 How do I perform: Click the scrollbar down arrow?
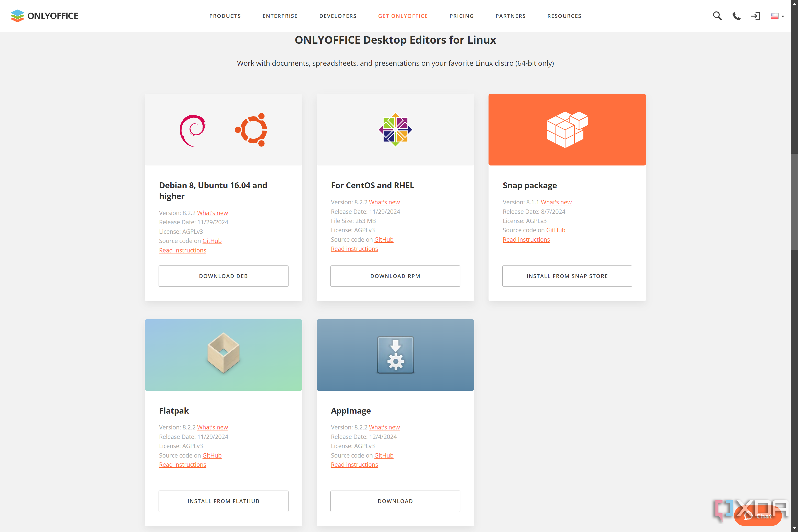tap(794, 529)
